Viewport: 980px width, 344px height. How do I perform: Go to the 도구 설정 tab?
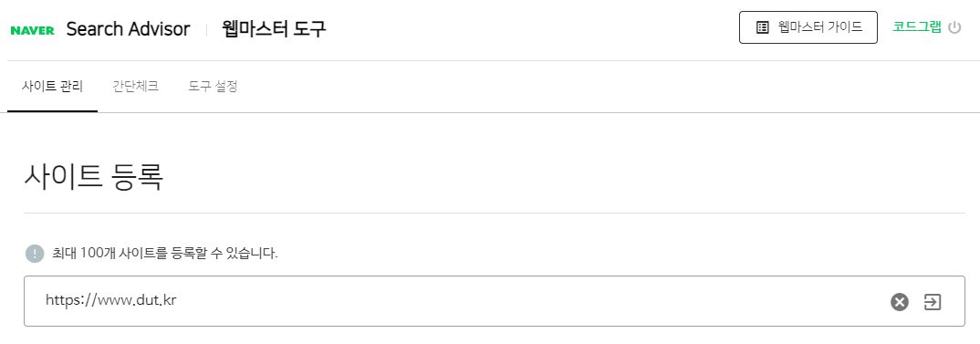tap(214, 87)
